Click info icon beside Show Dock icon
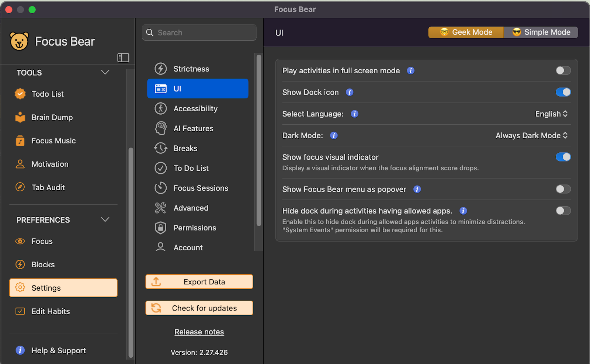590x364 pixels. (x=350, y=92)
